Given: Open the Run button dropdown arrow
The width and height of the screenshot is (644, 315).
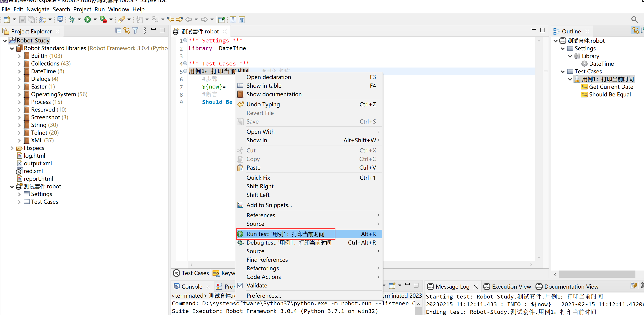Looking at the screenshot, I should (95, 19).
